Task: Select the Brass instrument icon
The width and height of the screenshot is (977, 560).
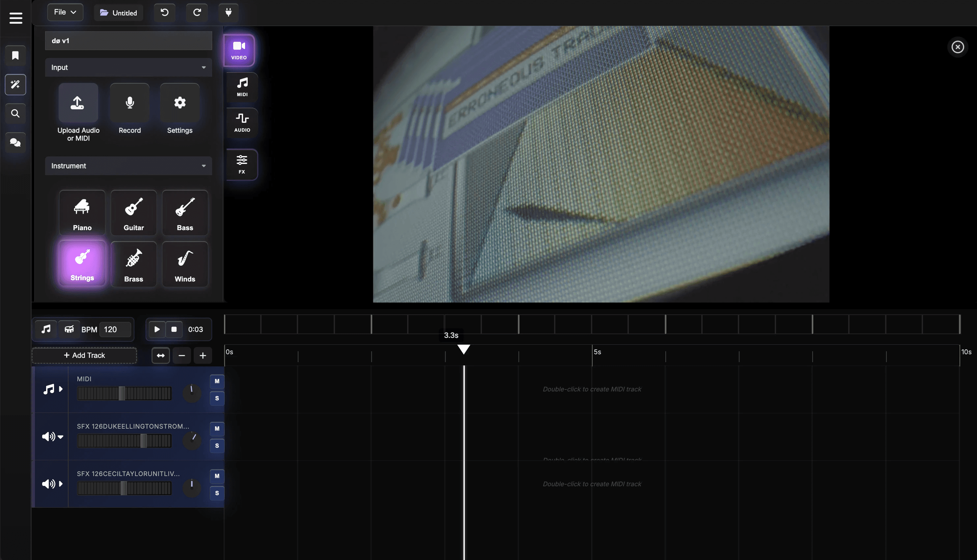Action: tap(133, 264)
